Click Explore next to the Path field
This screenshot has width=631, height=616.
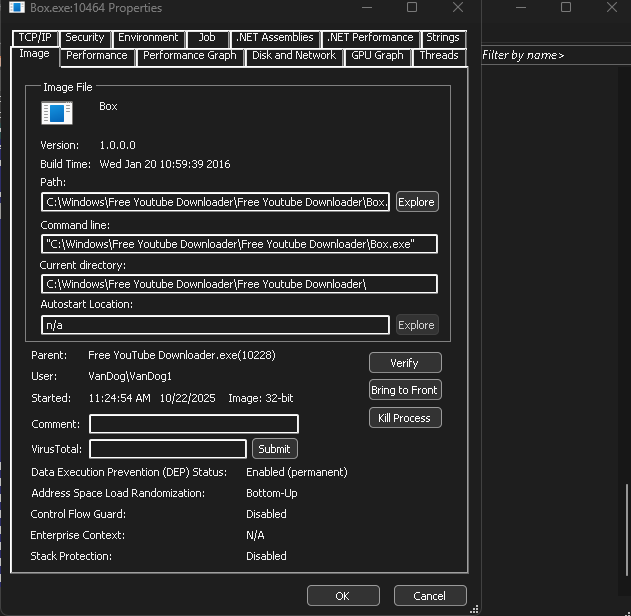point(417,202)
